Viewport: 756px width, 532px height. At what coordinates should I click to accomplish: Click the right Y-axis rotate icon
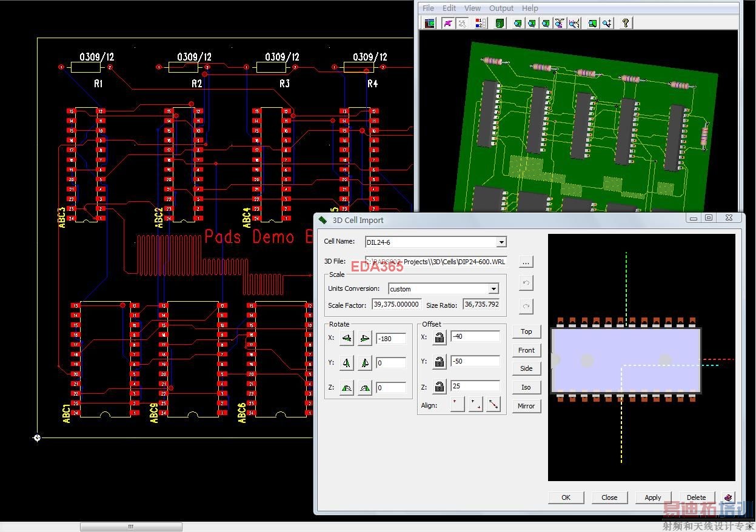364,363
